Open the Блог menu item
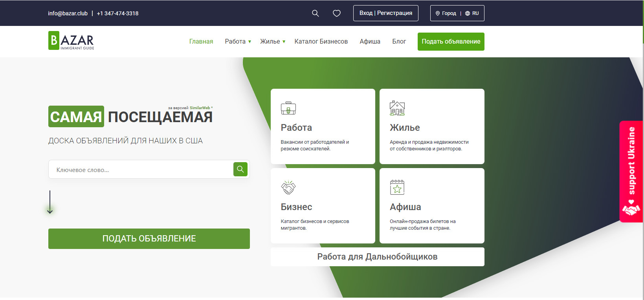The image size is (644, 300). [399, 42]
